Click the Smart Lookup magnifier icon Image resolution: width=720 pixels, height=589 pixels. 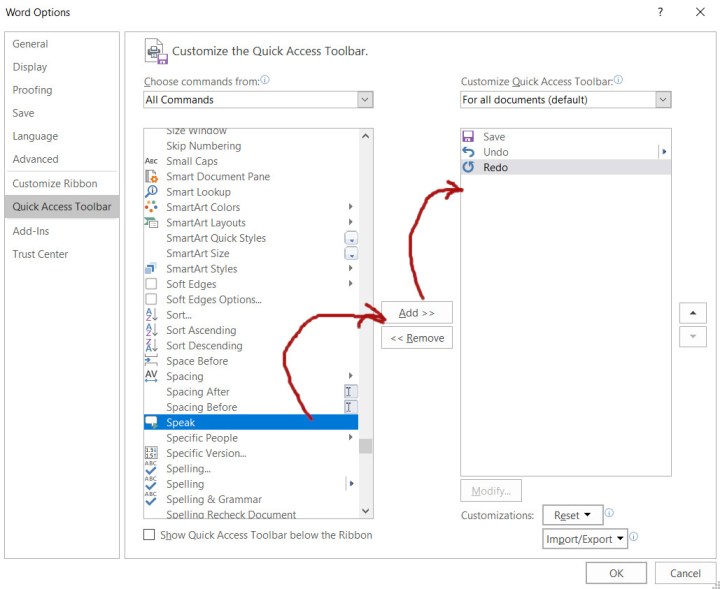[151, 192]
